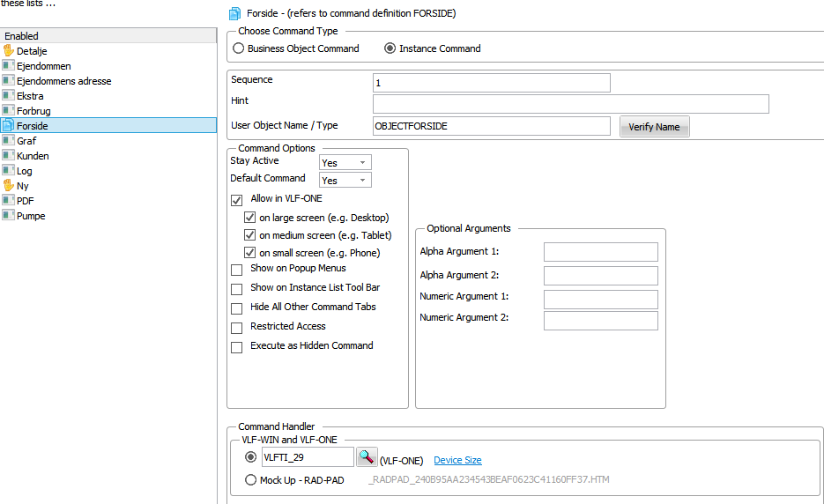Uncheck on medium screen (e.g. Tablet)
824x504 pixels.
pyautogui.click(x=249, y=235)
